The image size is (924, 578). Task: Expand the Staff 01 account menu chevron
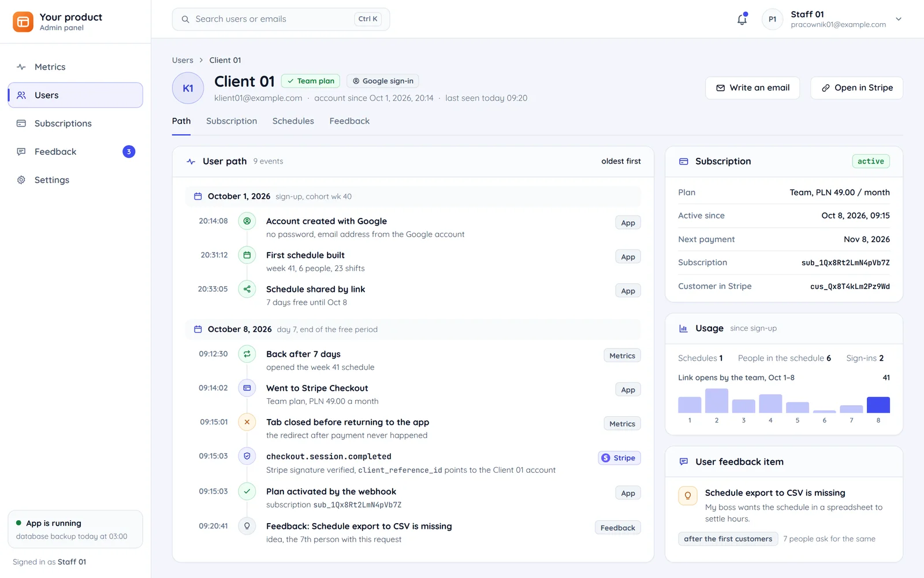(899, 19)
